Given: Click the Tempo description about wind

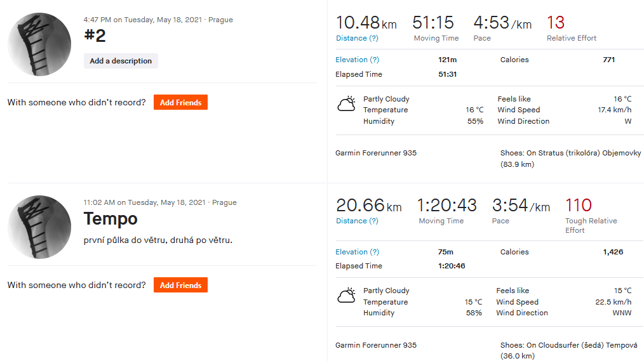Looking at the screenshot, I should coord(158,240).
